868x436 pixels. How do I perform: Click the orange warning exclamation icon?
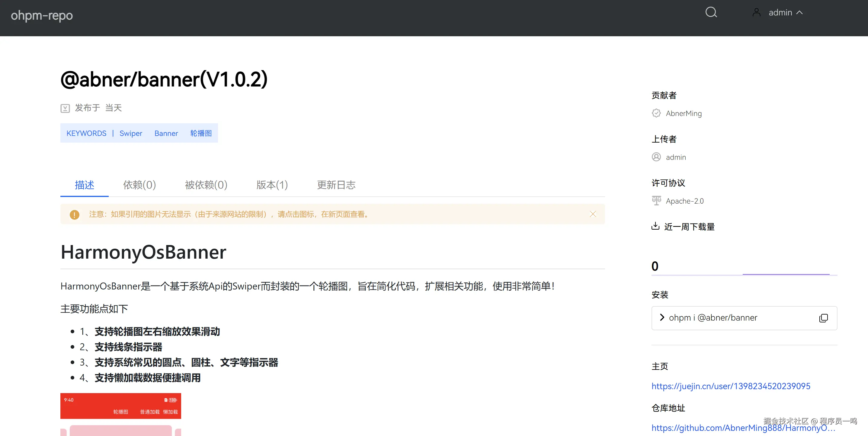(75, 215)
